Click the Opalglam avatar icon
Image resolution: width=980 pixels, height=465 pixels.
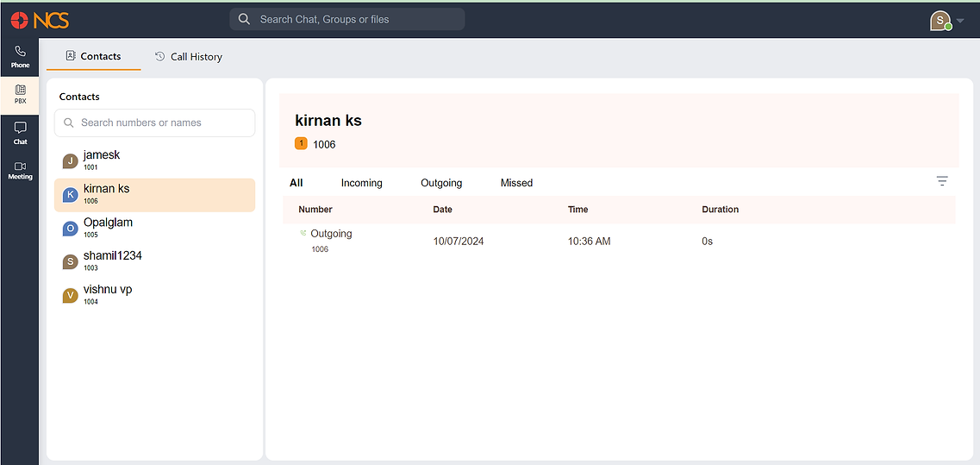(x=71, y=229)
